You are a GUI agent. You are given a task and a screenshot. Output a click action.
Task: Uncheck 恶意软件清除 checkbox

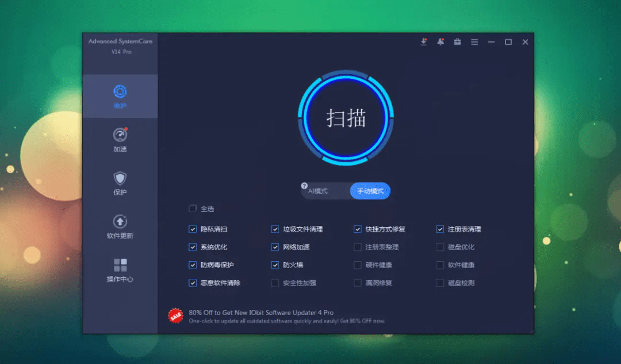[193, 283]
